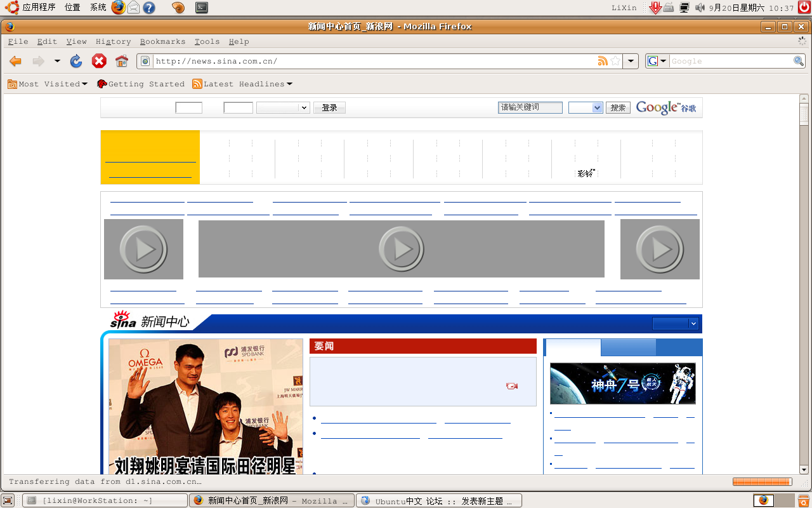Reload the current page
The width and height of the screenshot is (812, 508).
76,61
